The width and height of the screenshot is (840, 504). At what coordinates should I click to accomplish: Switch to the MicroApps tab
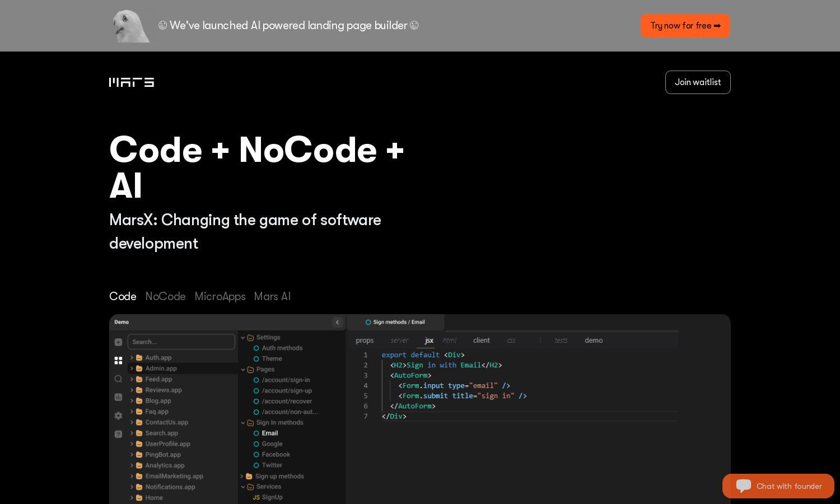click(x=220, y=297)
